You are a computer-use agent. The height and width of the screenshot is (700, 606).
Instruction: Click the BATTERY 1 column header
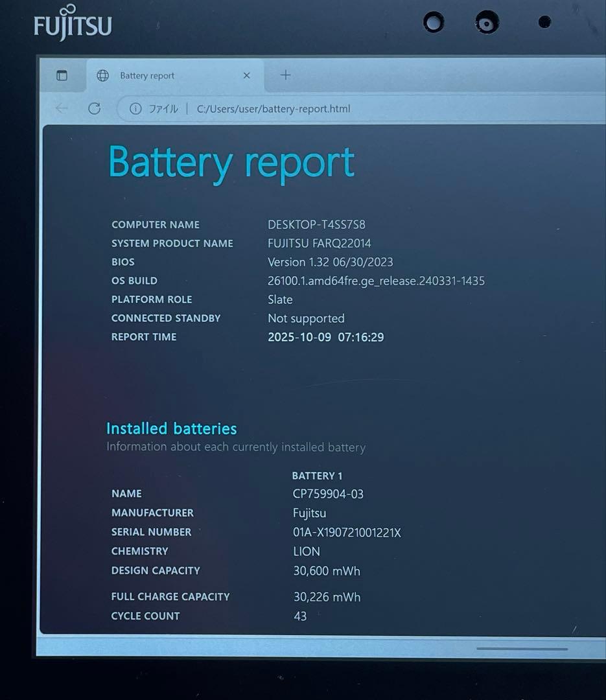(x=317, y=476)
